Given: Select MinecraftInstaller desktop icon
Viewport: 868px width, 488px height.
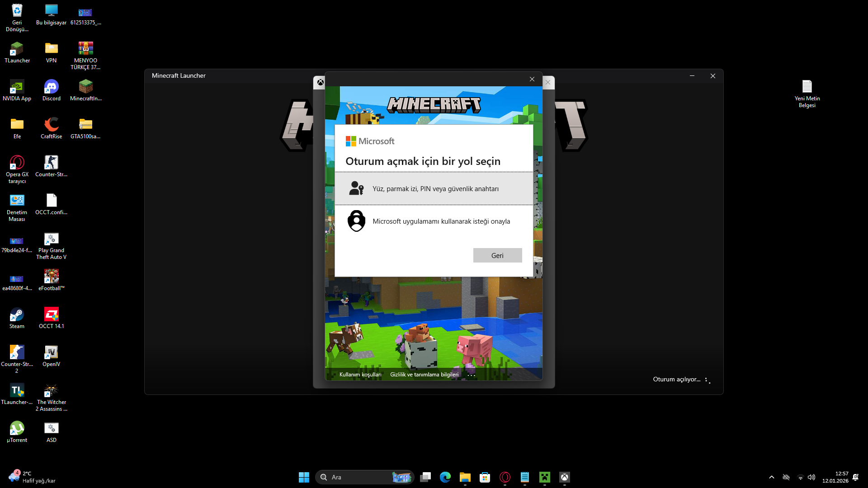Looking at the screenshot, I should tap(85, 90).
